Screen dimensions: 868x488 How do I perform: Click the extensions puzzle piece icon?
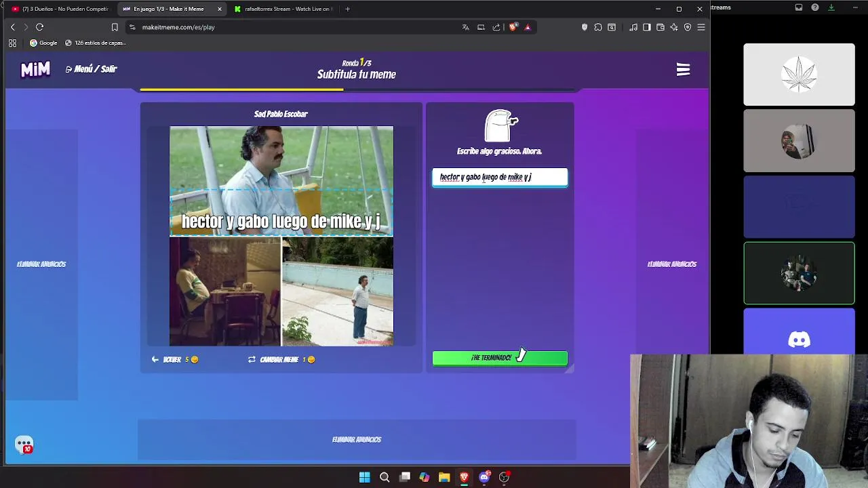click(x=598, y=27)
